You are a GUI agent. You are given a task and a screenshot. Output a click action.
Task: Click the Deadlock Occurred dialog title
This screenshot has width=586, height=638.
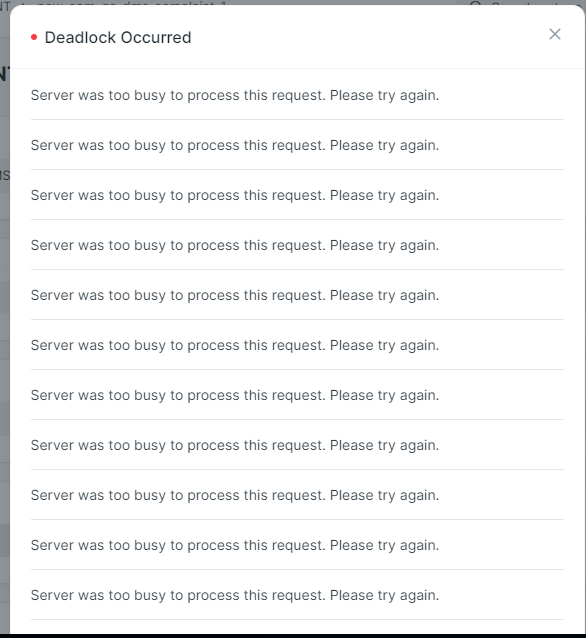point(118,37)
